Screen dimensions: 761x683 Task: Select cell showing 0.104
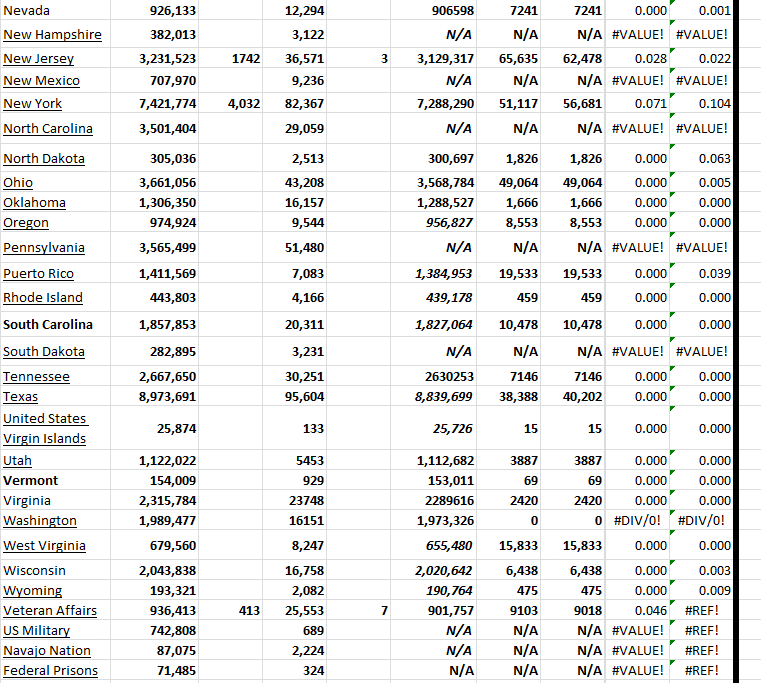click(x=701, y=104)
